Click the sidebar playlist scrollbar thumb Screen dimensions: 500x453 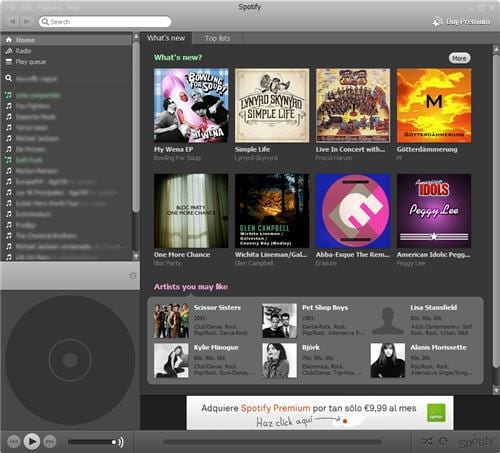click(x=136, y=127)
